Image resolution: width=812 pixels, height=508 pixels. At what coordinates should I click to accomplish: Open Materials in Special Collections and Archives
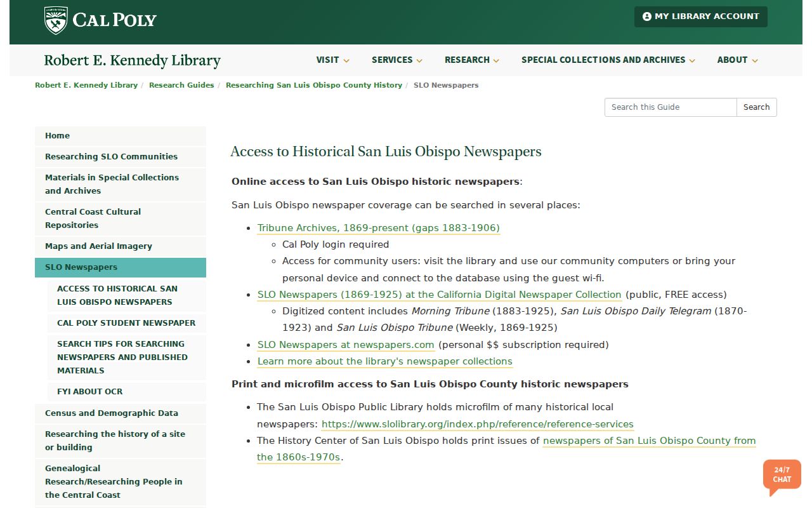pos(121,184)
